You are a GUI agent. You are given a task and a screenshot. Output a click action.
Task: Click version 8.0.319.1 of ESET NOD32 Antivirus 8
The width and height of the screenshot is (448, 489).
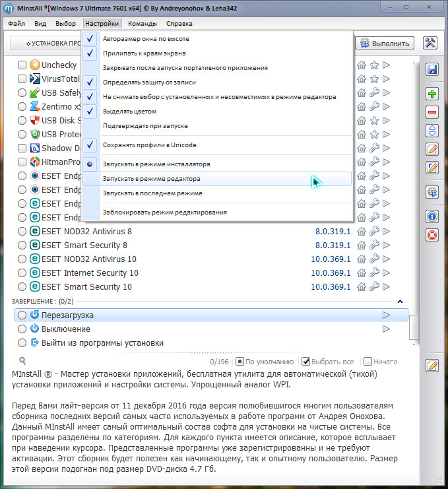pos(333,232)
